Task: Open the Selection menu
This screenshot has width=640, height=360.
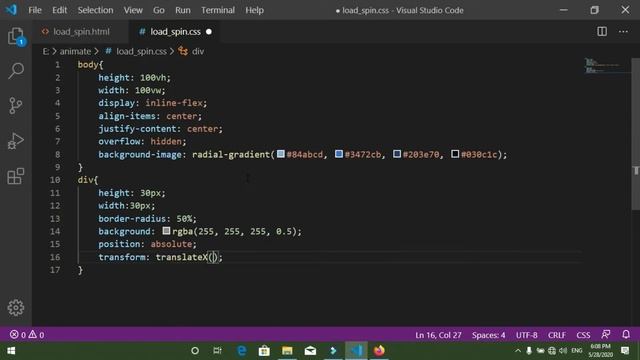Action: [x=95, y=10]
